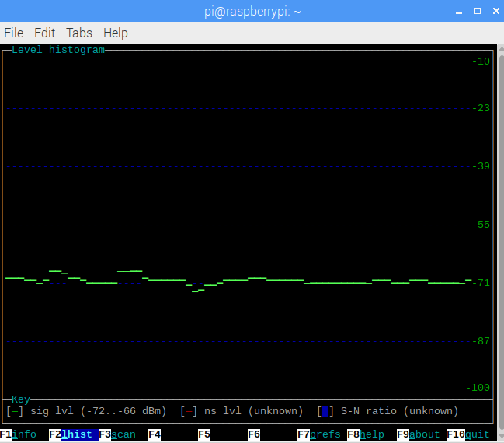
Task: Open the F9 about screen
Action: [419, 434]
